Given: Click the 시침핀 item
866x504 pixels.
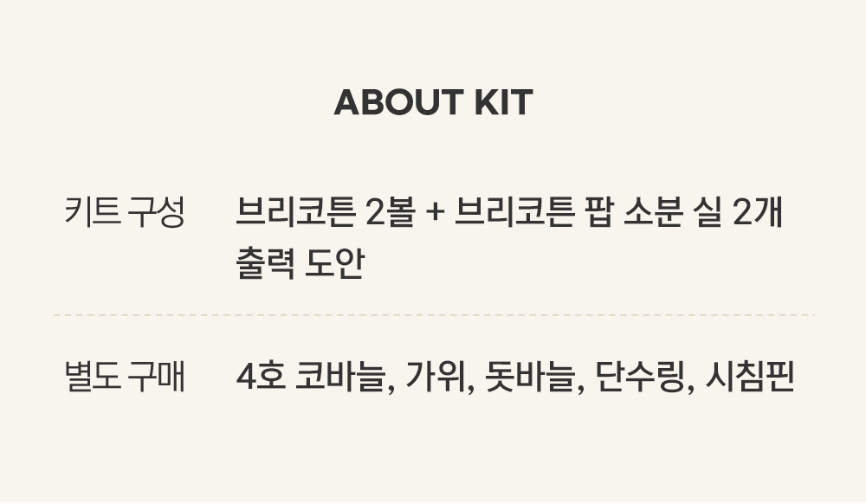Looking at the screenshot, I should coord(750,378).
